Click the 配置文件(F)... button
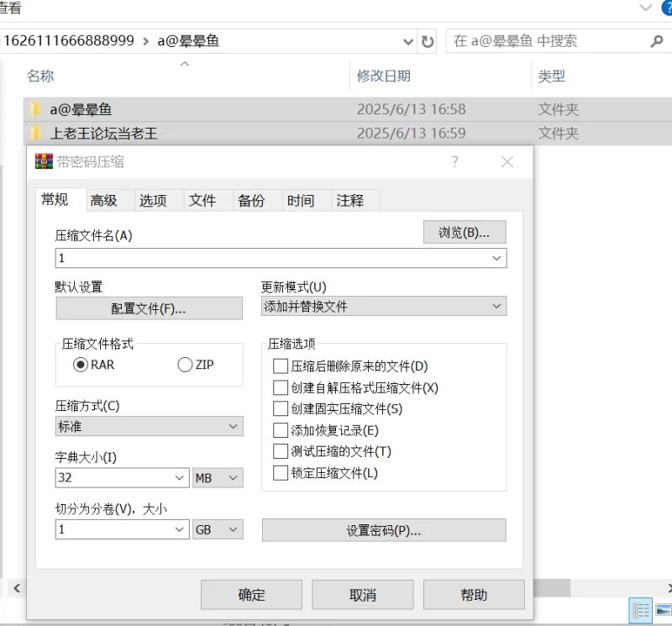The image size is (672, 626). [149, 308]
